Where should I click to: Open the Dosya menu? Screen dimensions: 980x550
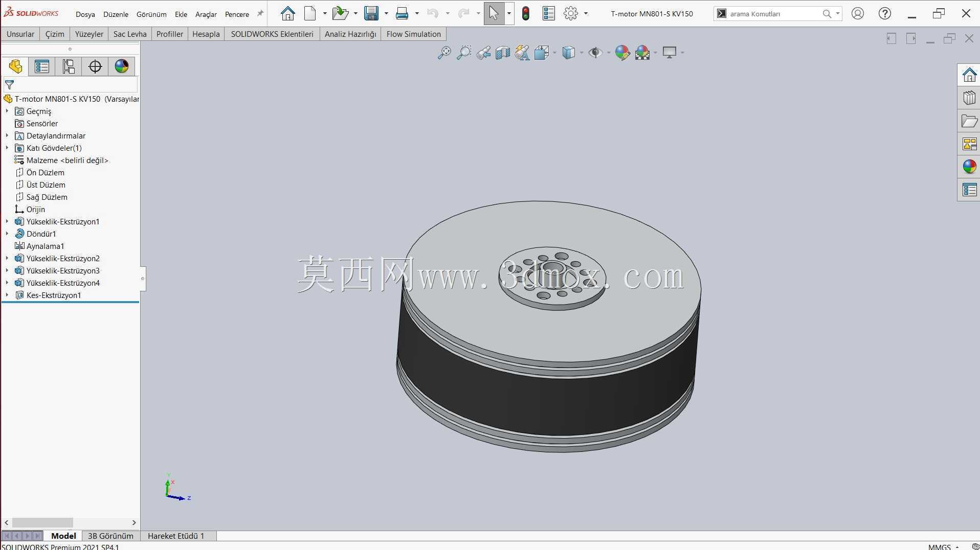pos(85,14)
